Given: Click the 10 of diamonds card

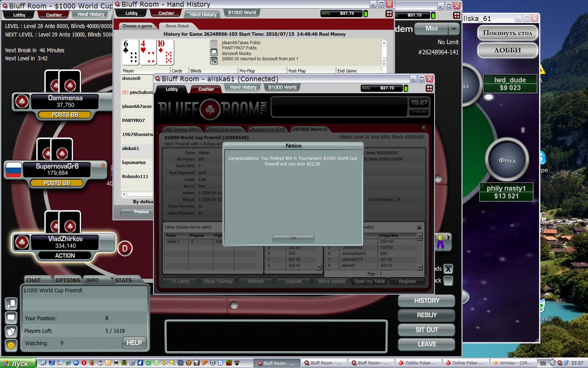Looking at the screenshot, I should [165, 52].
